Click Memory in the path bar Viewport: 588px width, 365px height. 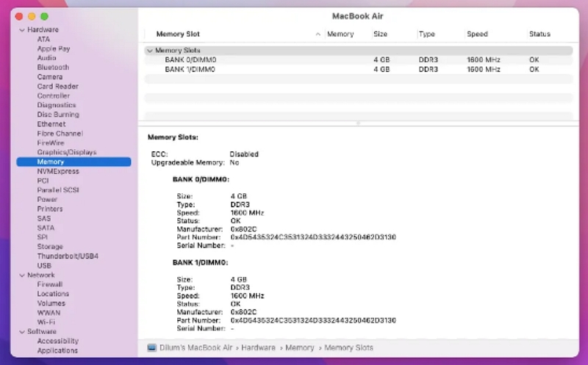300,348
